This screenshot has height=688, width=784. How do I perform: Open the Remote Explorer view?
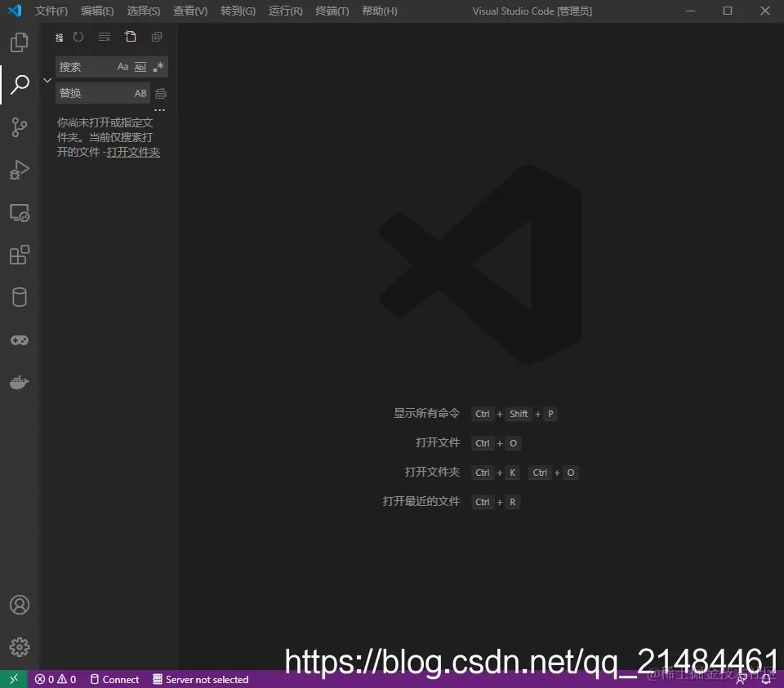[x=19, y=212]
